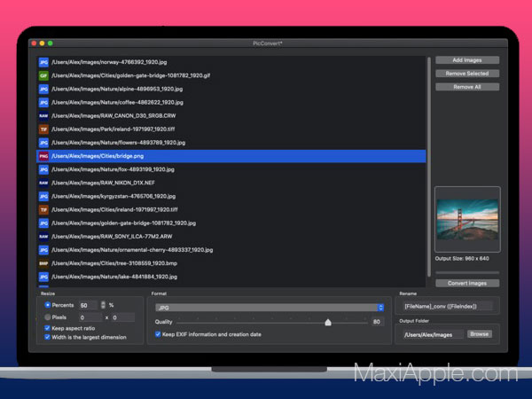Click Convert Images button
The height and width of the screenshot is (399, 532).
coord(467,283)
